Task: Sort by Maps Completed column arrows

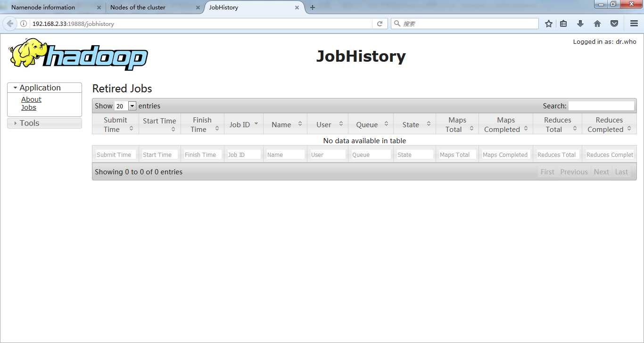Action: pos(526,128)
